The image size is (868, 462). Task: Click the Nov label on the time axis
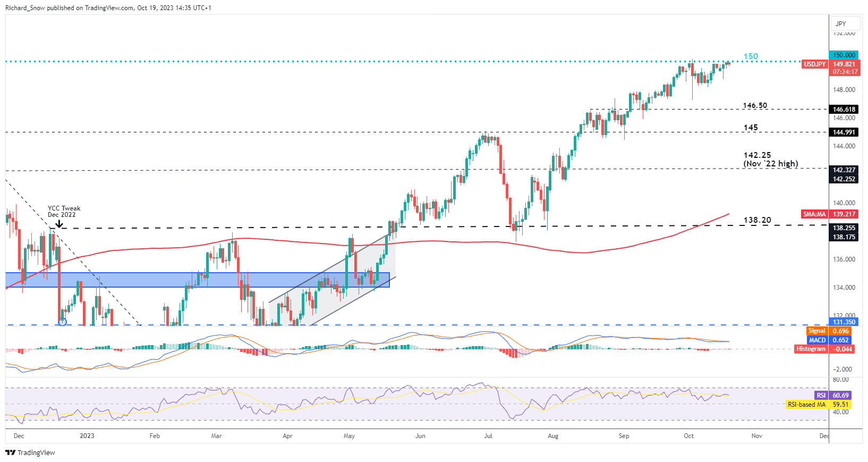756,436
